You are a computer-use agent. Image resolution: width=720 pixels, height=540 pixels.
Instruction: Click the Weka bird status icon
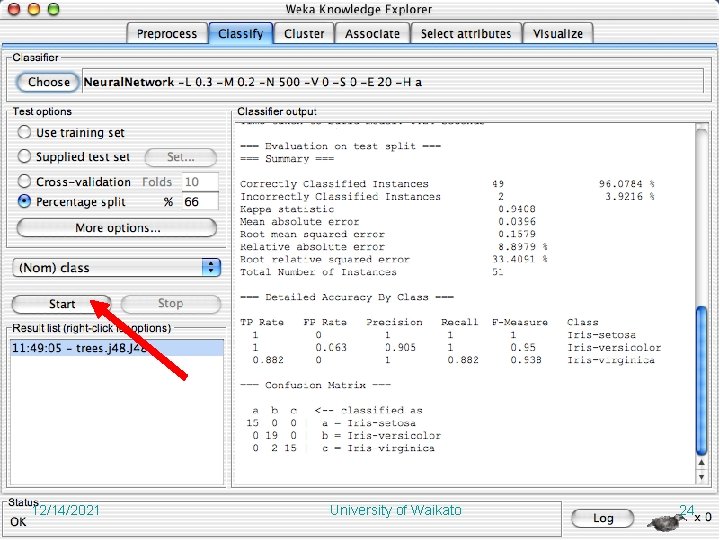[x=664, y=522]
